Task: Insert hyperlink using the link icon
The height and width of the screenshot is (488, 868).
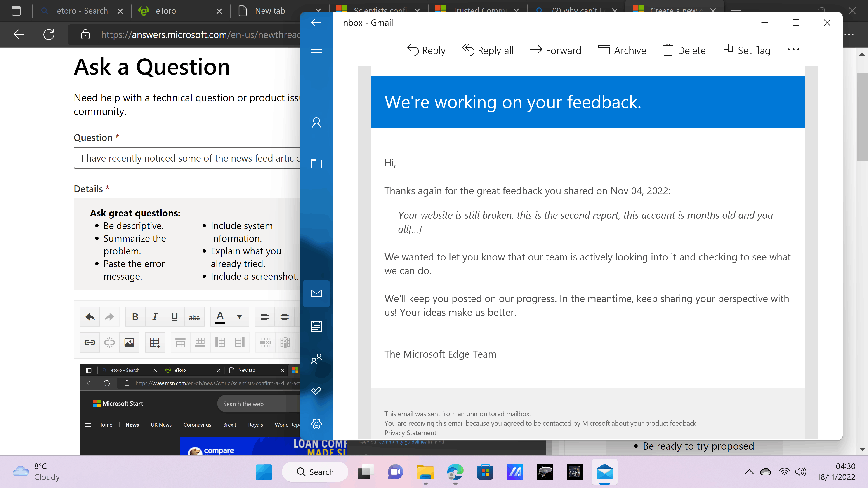Action: pyautogui.click(x=90, y=343)
